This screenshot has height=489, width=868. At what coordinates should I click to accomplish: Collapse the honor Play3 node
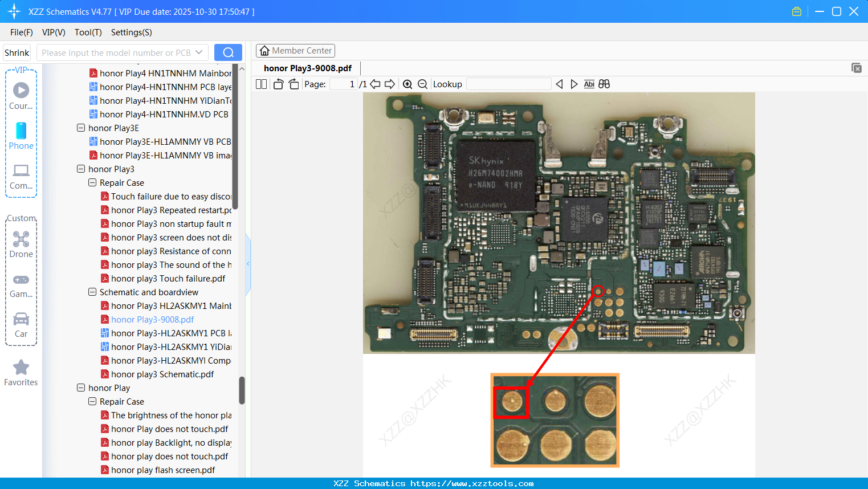tap(81, 169)
